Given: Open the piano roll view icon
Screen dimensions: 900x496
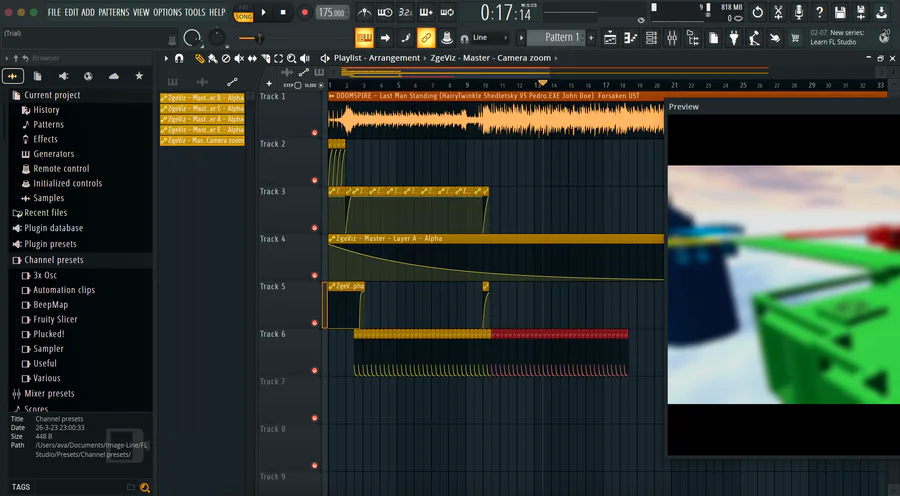Looking at the screenshot, I should click(x=631, y=38).
